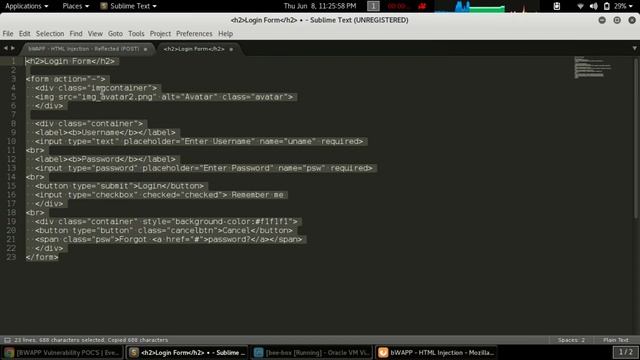Open the tab list dropdown arrow
This screenshot has height=360, width=640.
coord(634,48)
